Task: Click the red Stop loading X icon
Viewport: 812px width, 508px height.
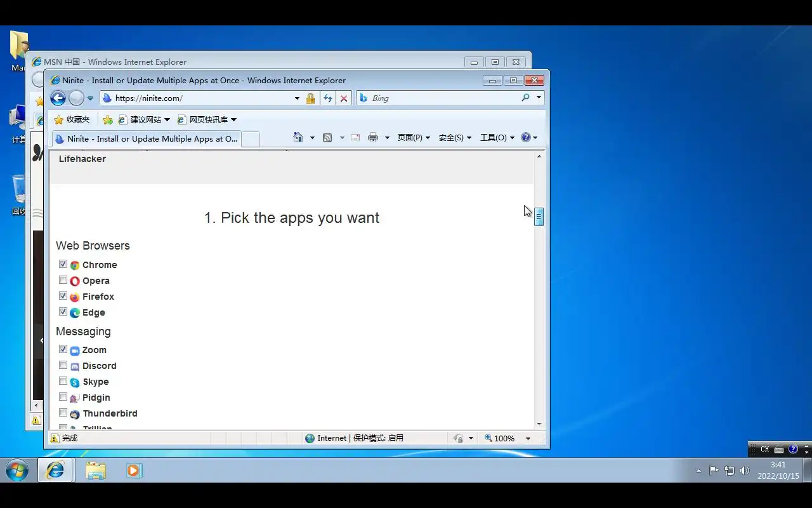Action: (343, 98)
